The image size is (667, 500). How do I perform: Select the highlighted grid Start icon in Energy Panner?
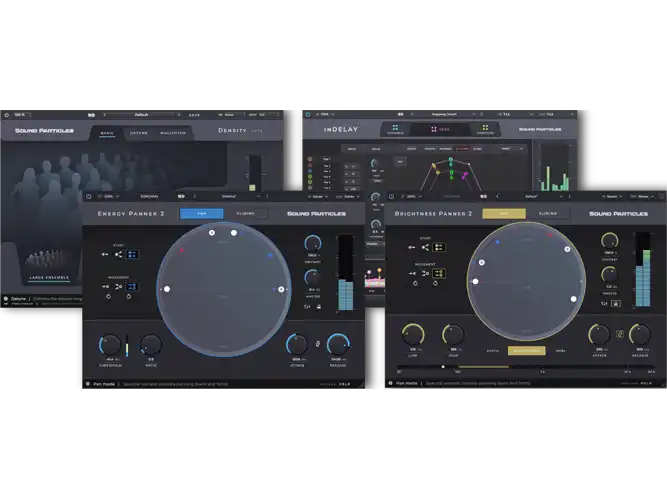click(132, 254)
